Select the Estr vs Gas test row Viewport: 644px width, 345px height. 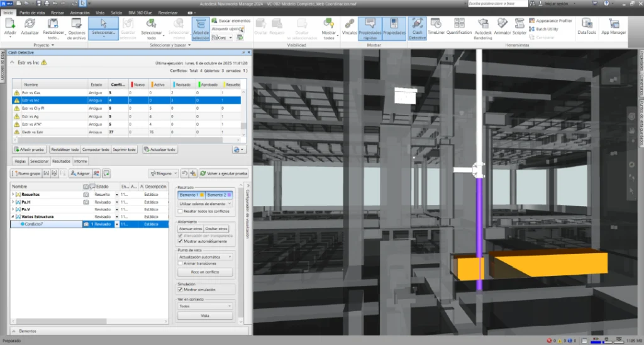pos(126,93)
